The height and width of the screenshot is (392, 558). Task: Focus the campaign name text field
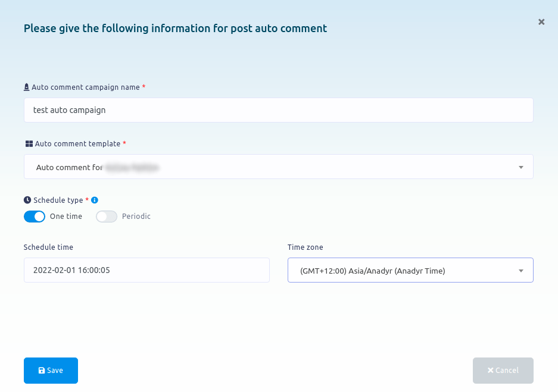(278, 110)
